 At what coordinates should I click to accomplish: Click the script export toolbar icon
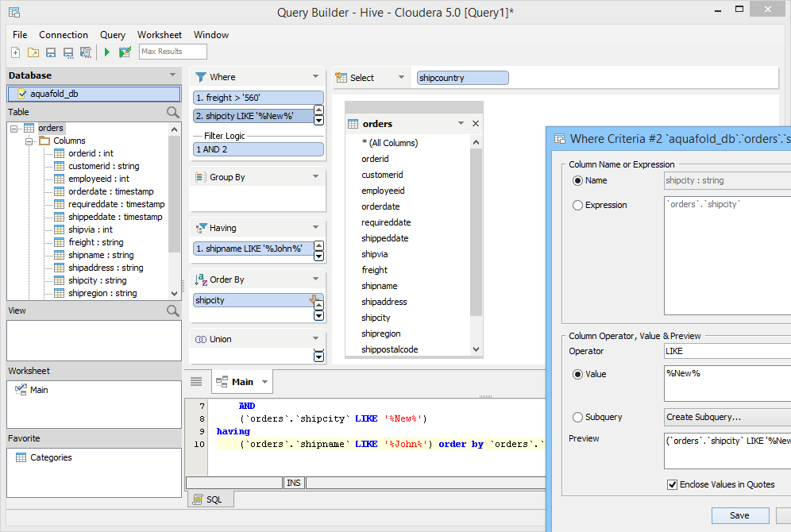click(86, 52)
